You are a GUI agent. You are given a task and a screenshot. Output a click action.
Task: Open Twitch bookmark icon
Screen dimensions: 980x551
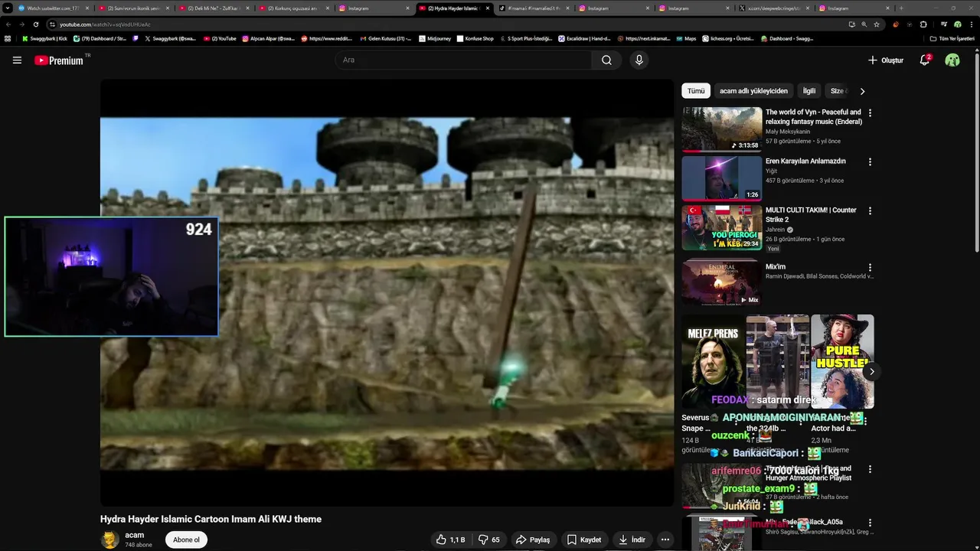point(136,38)
